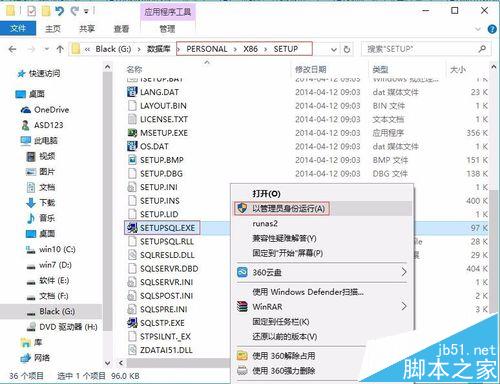Image resolution: width=500 pixels, height=384 pixels.
Task: Select the LICENSE.TXT file row
Action: (307, 119)
